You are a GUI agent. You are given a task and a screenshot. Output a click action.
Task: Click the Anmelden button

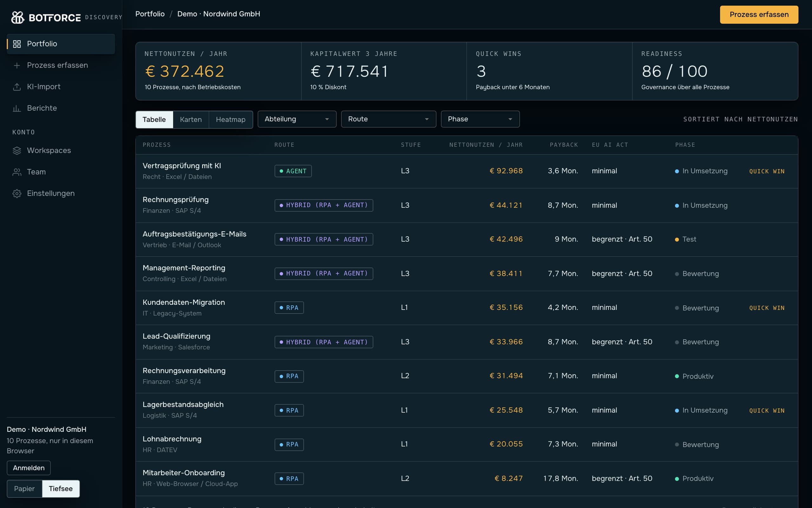coord(29,468)
